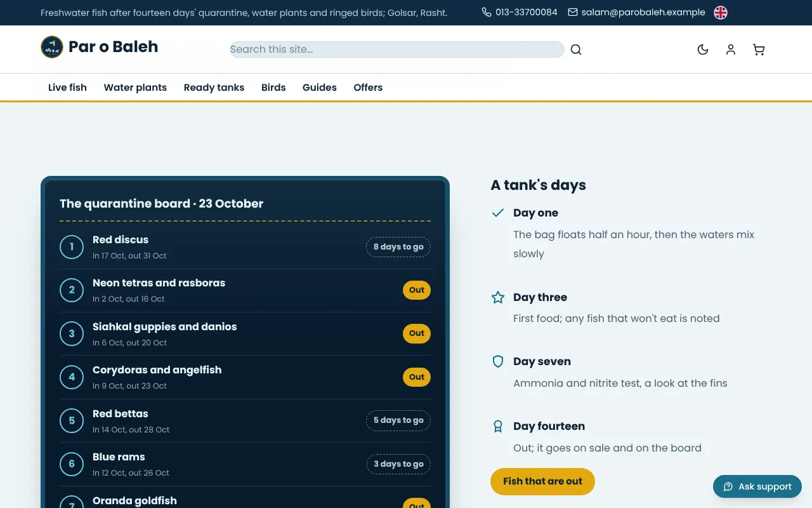Open the user account icon
The height and width of the screenshot is (508, 812).
[x=731, y=50]
